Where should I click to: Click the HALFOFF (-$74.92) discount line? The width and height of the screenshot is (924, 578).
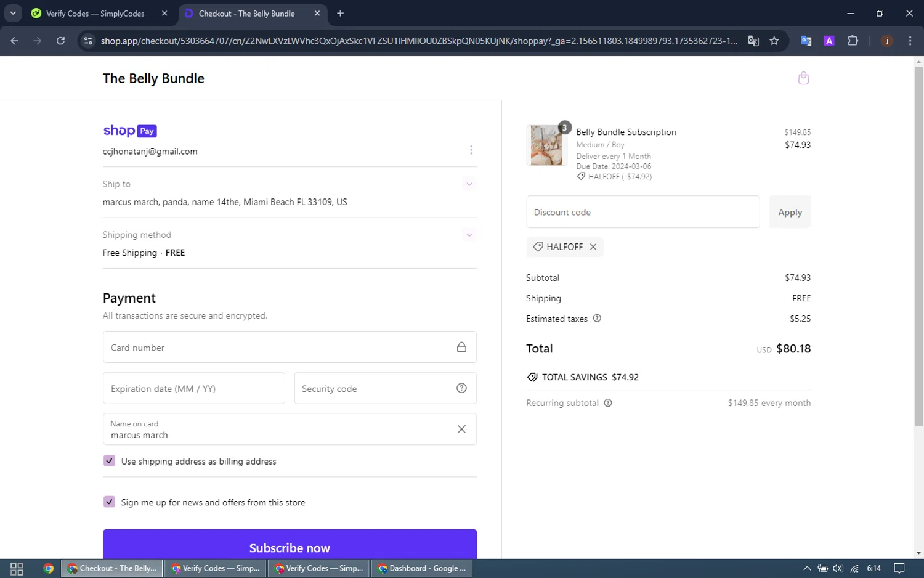point(614,177)
